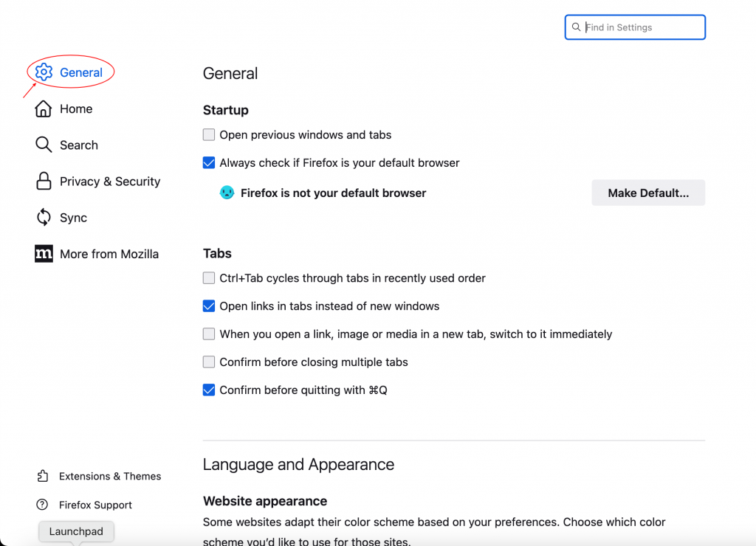
Task: Click the Firefox Support question mark icon
Action: 42,505
